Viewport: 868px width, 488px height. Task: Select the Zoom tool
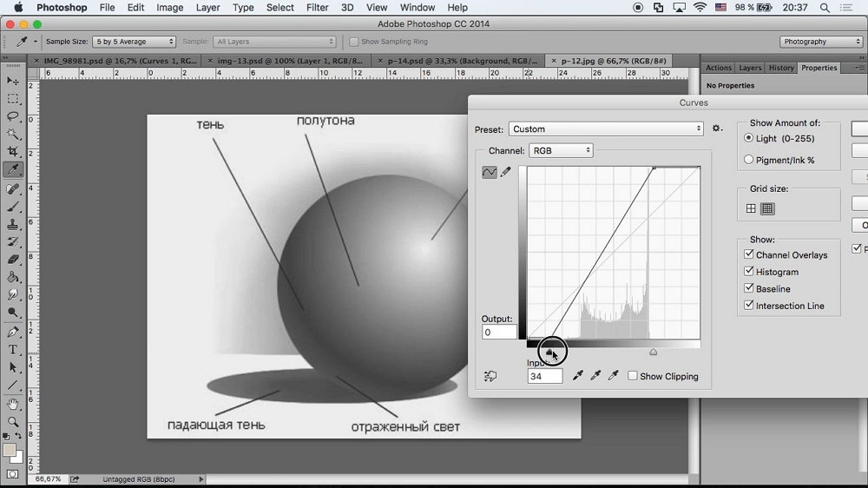[x=13, y=422]
